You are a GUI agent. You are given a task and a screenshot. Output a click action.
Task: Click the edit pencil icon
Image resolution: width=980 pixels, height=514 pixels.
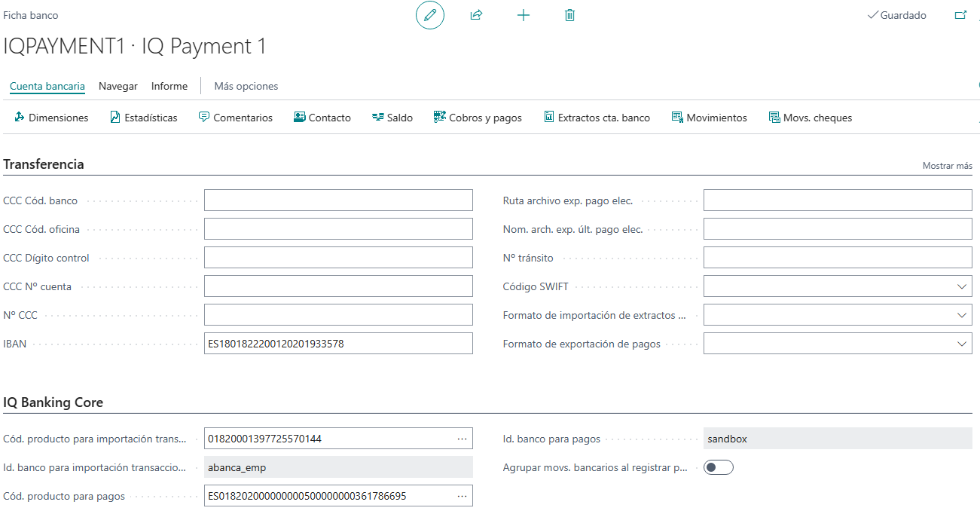click(x=429, y=15)
